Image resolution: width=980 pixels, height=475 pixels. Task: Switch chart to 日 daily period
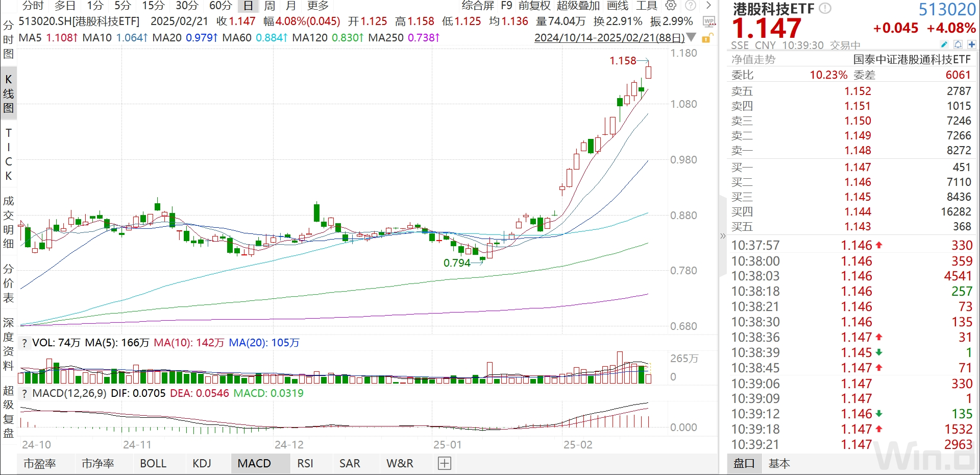248,6
